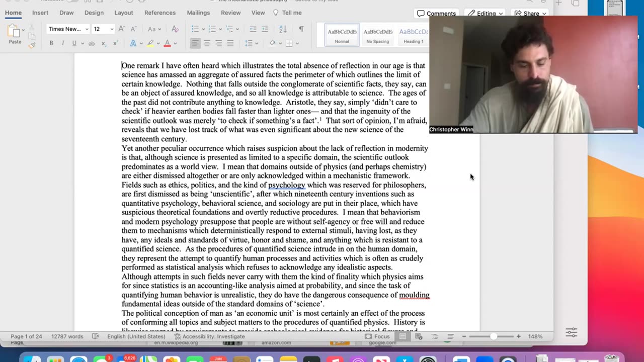The width and height of the screenshot is (644, 362).
Task: Open the Change Case Aa dropdown
Action: 154,29
